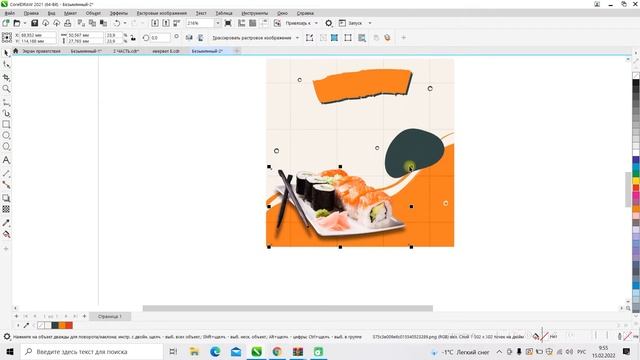
Task: Select the Shape tool
Action: [6, 64]
